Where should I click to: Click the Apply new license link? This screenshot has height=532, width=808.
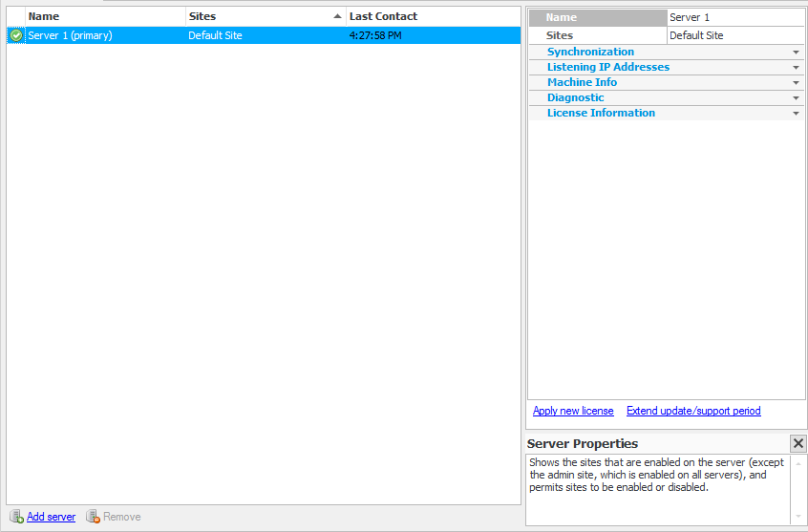click(x=573, y=411)
